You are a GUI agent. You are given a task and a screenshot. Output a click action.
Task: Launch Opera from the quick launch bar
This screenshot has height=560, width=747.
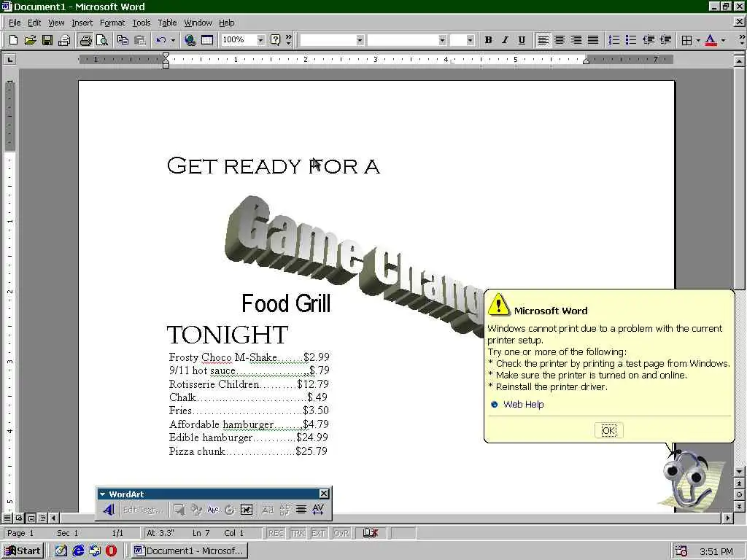coord(111,551)
